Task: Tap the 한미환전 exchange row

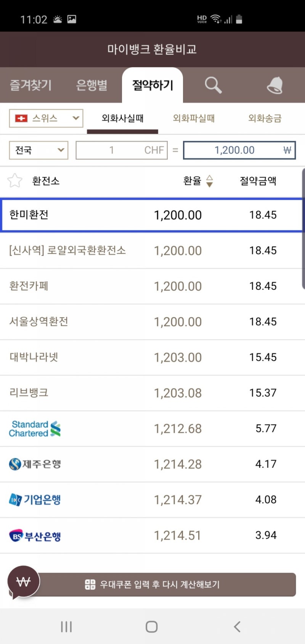Action: (152, 215)
